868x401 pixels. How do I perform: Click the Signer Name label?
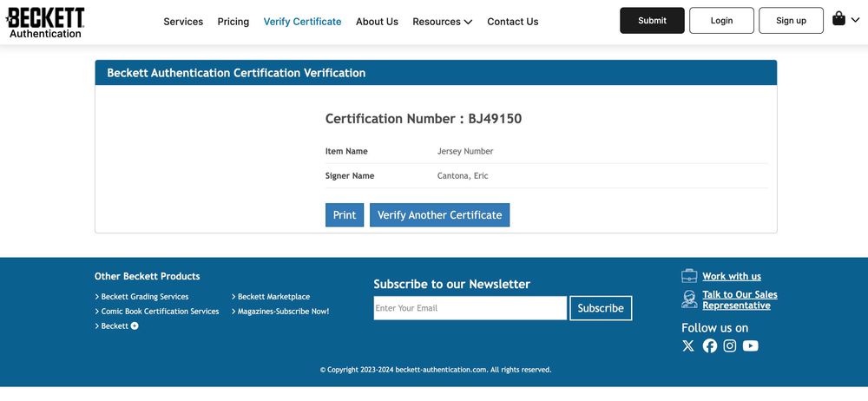(x=350, y=175)
